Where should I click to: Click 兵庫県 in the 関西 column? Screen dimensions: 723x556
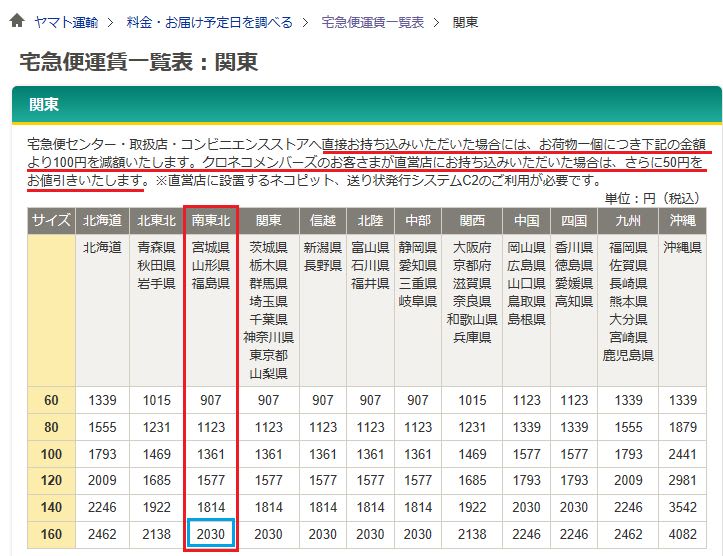pyautogui.click(x=472, y=337)
